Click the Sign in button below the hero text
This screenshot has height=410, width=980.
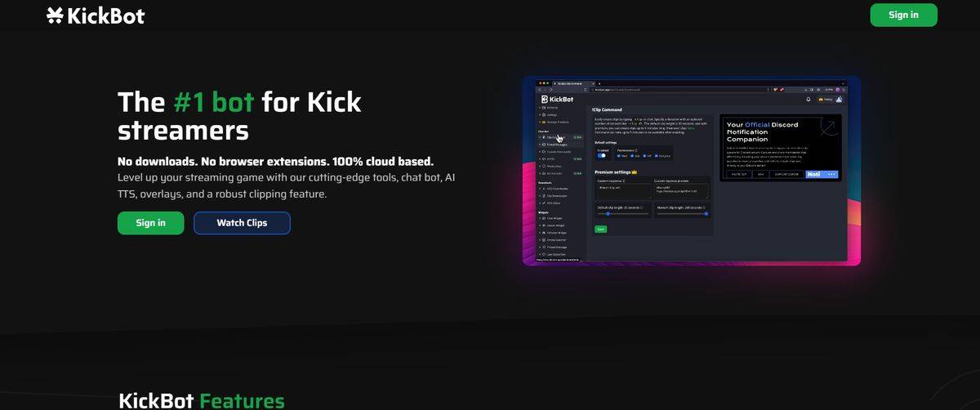tap(150, 223)
